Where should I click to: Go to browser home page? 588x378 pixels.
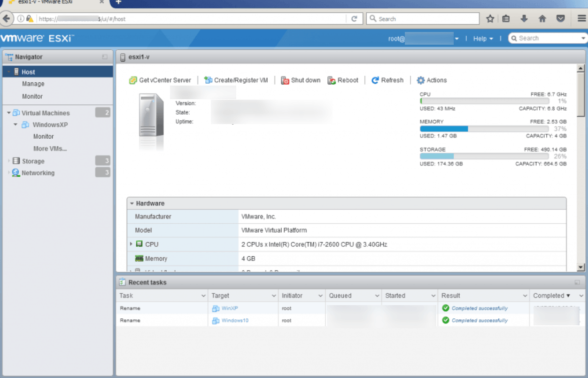point(542,19)
